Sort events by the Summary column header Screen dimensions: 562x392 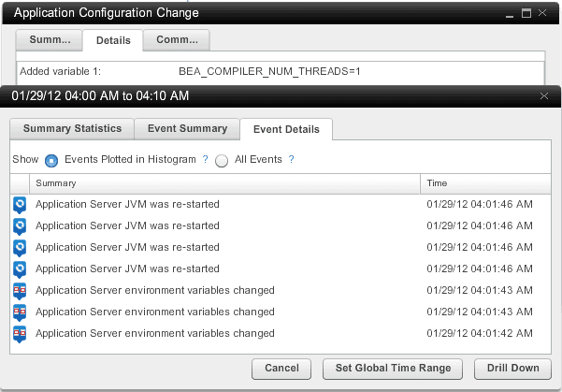click(x=224, y=183)
